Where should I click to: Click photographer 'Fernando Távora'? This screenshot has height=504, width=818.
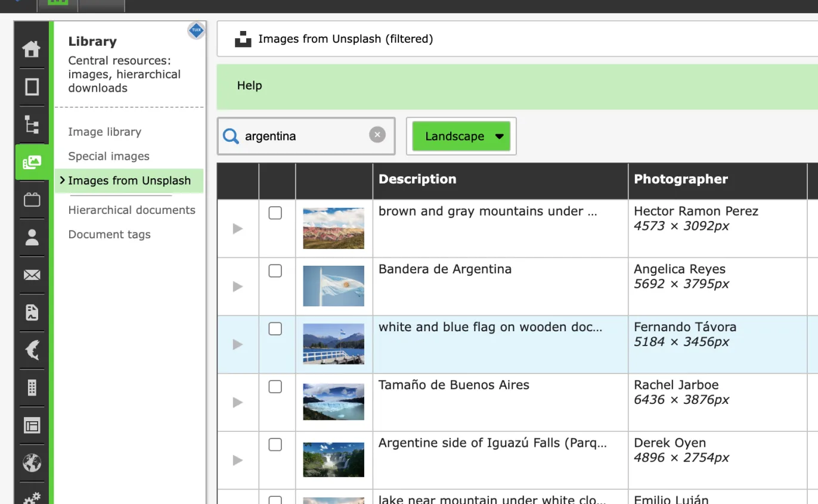point(685,326)
